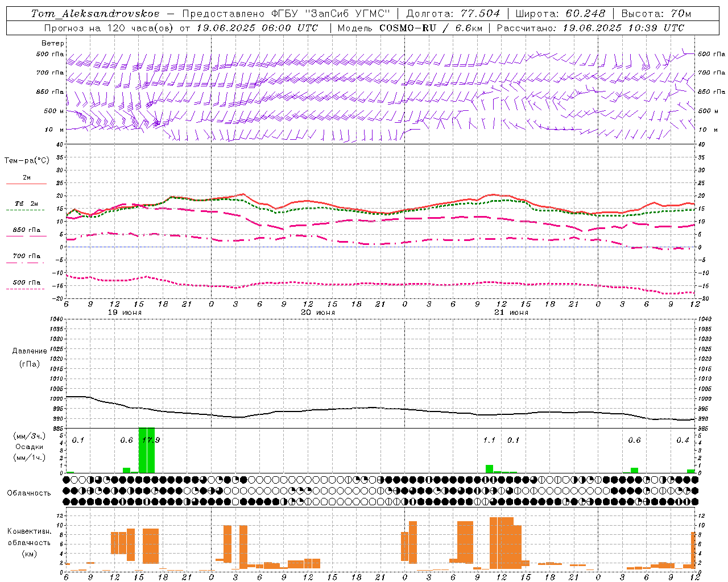Screen dimensions: 728x582
Task: Click the 19 июня date label
Action: (x=125, y=313)
